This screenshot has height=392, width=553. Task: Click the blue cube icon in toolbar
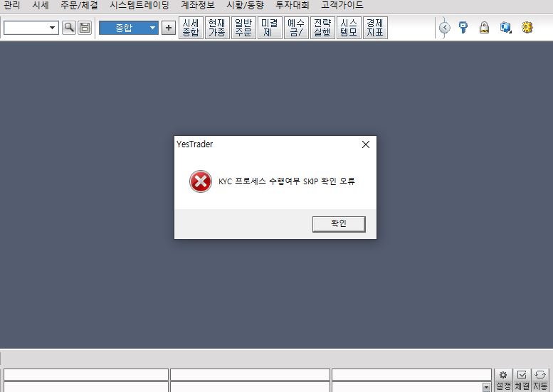coord(505,28)
